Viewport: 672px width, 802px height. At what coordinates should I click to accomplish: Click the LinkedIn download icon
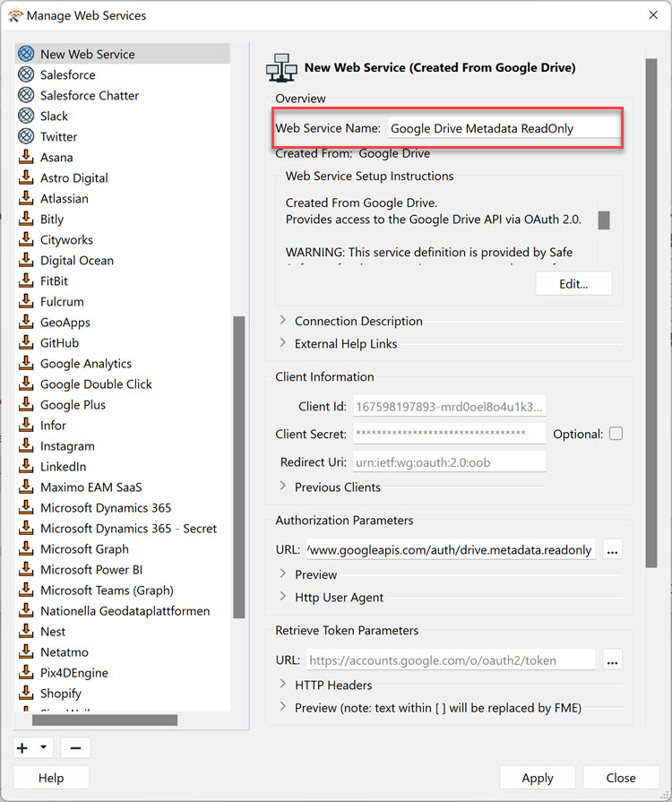[26, 467]
